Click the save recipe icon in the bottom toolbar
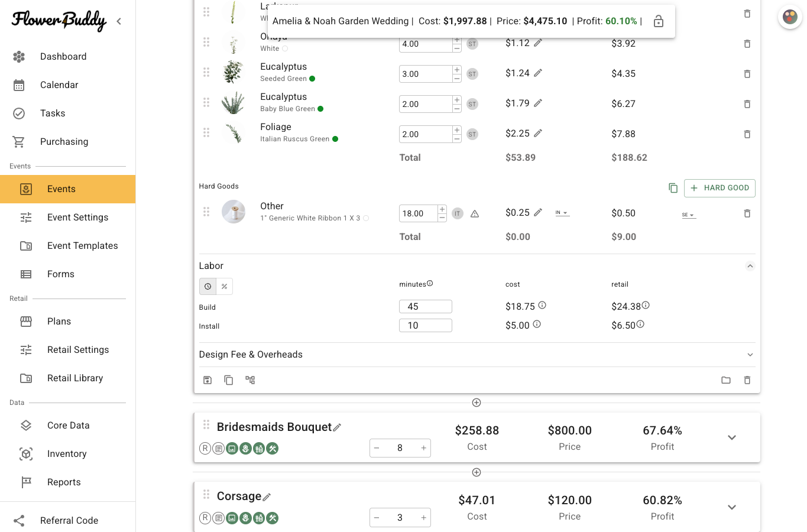 pos(208,380)
